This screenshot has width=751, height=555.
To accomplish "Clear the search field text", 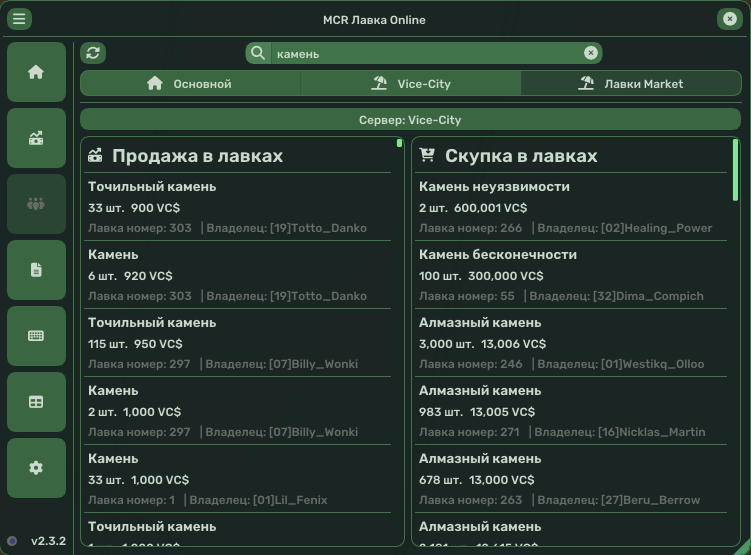I will pyautogui.click(x=591, y=53).
